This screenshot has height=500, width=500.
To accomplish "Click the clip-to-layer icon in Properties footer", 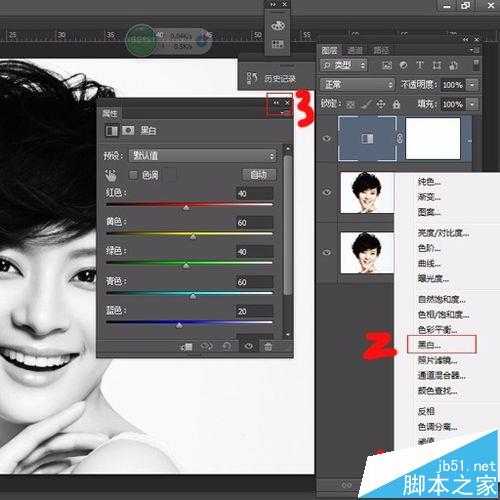I will click(187, 347).
